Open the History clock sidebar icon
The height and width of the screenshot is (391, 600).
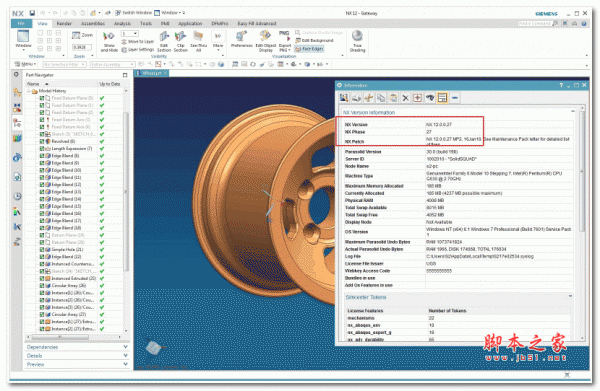point(17,197)
